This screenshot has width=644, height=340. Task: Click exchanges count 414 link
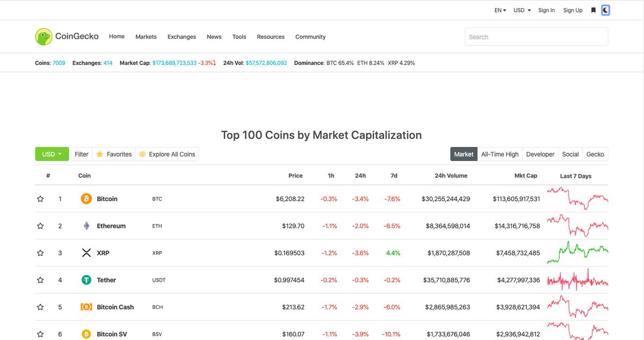click(x=108, y=63)
